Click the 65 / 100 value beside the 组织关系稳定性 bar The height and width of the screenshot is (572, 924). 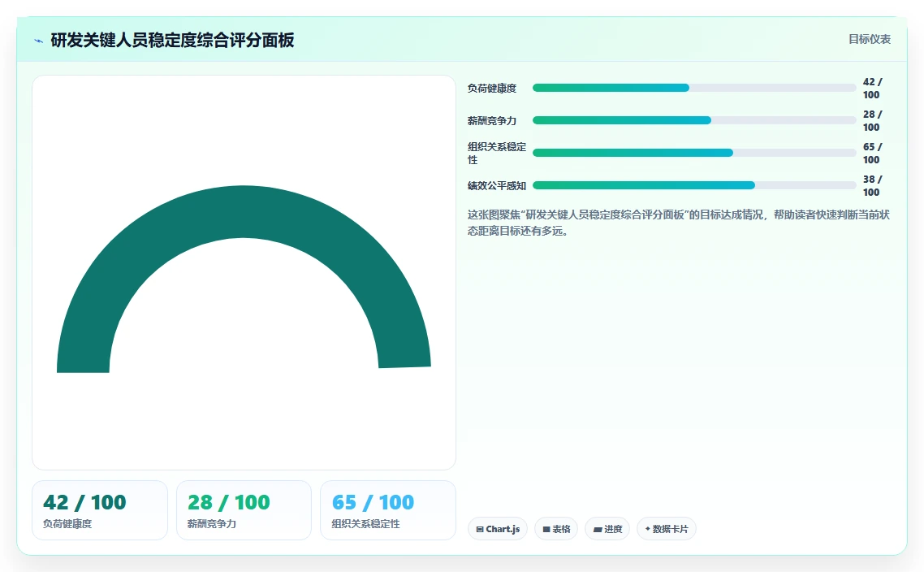point(872,153)
